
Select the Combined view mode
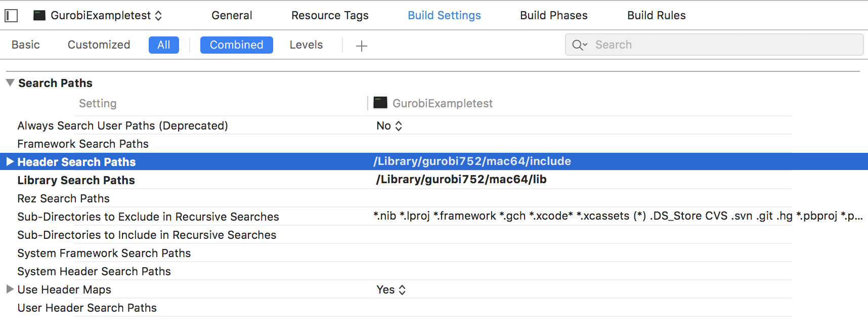(x=237, y=45)
